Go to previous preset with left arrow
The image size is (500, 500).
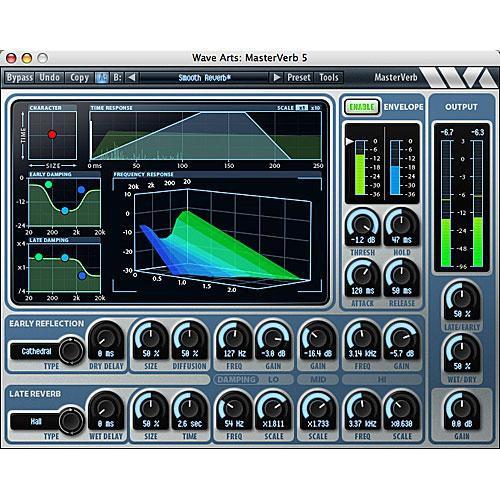(x=132, y=78)
